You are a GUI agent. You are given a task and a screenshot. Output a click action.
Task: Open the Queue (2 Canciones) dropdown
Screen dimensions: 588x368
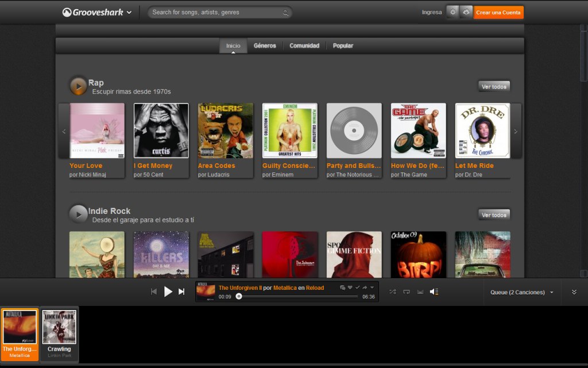(521, 293)
